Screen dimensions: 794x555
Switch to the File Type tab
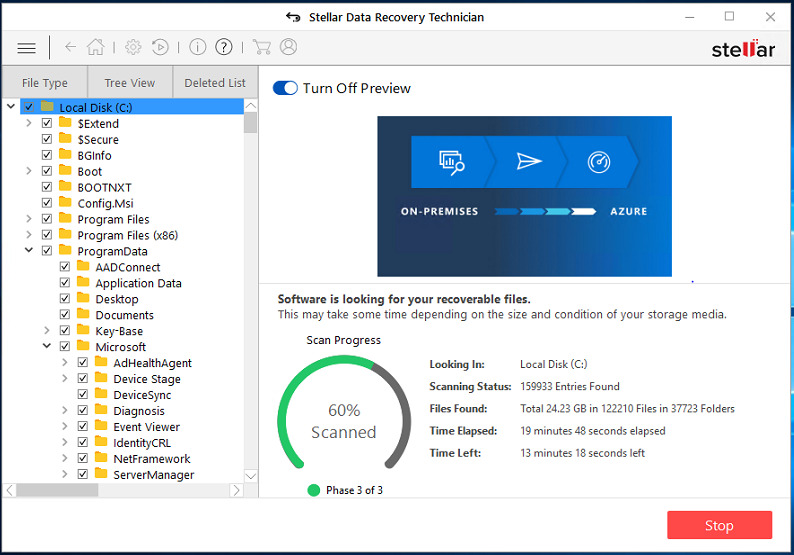click(x=45, y=83)
